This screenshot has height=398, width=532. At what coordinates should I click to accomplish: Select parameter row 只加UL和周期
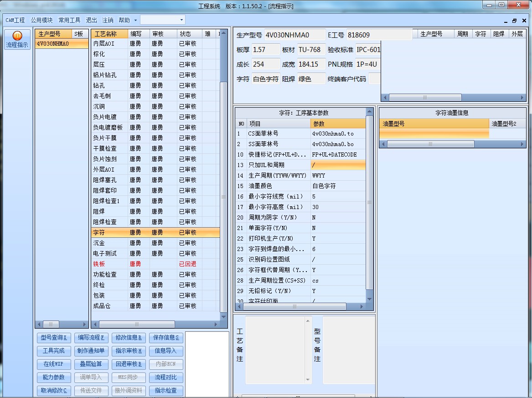pyautogui.click(x=300, y=165)
